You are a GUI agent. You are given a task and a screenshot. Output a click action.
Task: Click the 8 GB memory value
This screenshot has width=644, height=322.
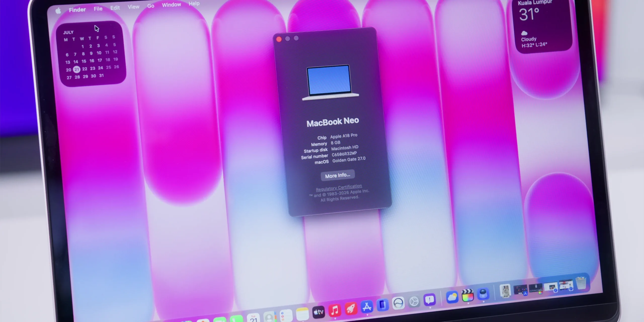(x=335, y=143)
